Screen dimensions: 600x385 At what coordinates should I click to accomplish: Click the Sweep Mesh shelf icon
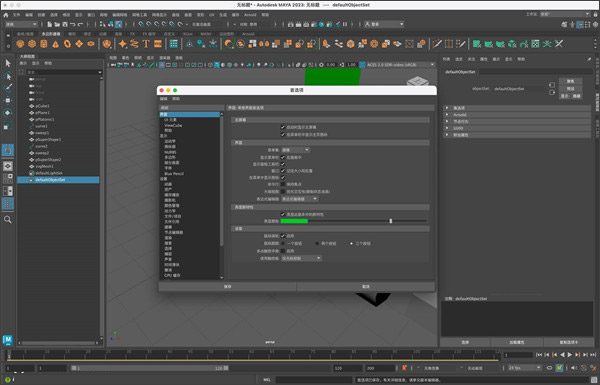click(x=134, y=44)
